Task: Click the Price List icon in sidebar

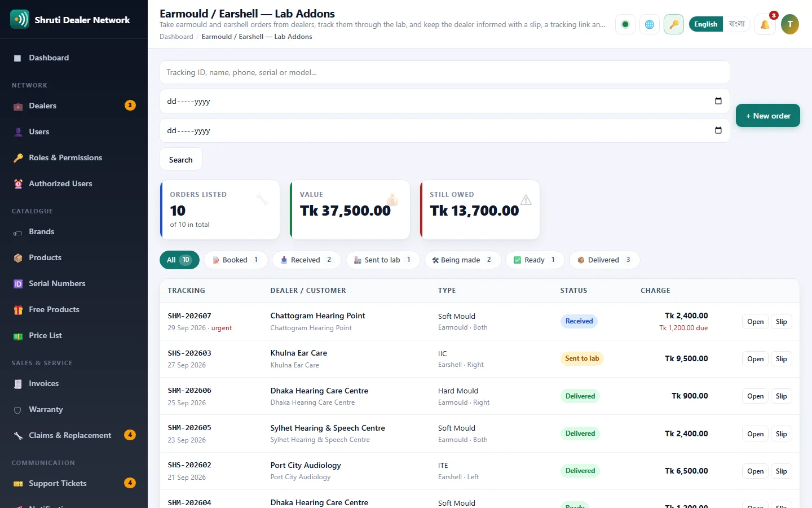Action: 18,336
